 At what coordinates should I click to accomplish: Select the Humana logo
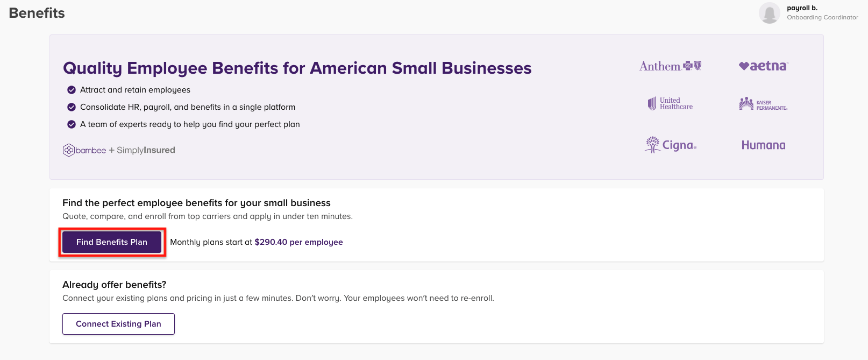(763, 145)
